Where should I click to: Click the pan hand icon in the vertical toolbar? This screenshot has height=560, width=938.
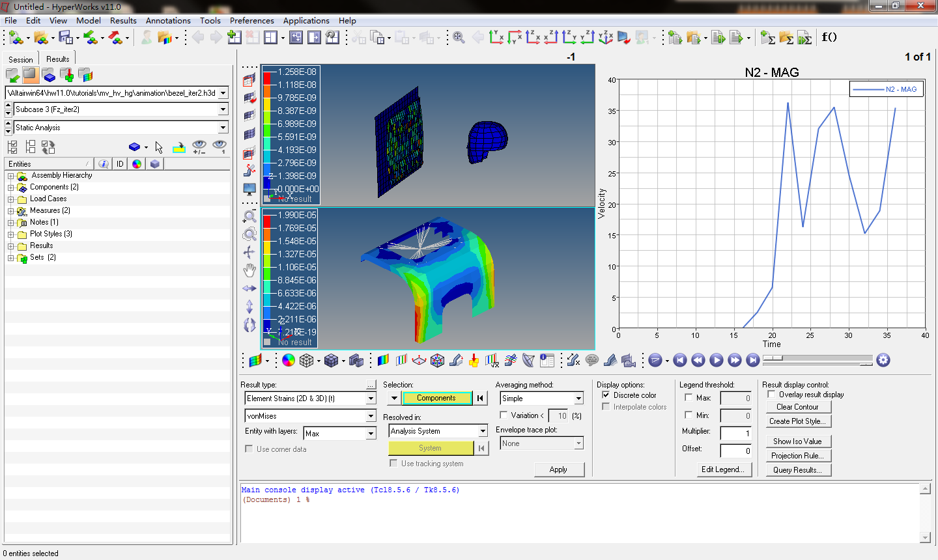click(249, 270)
